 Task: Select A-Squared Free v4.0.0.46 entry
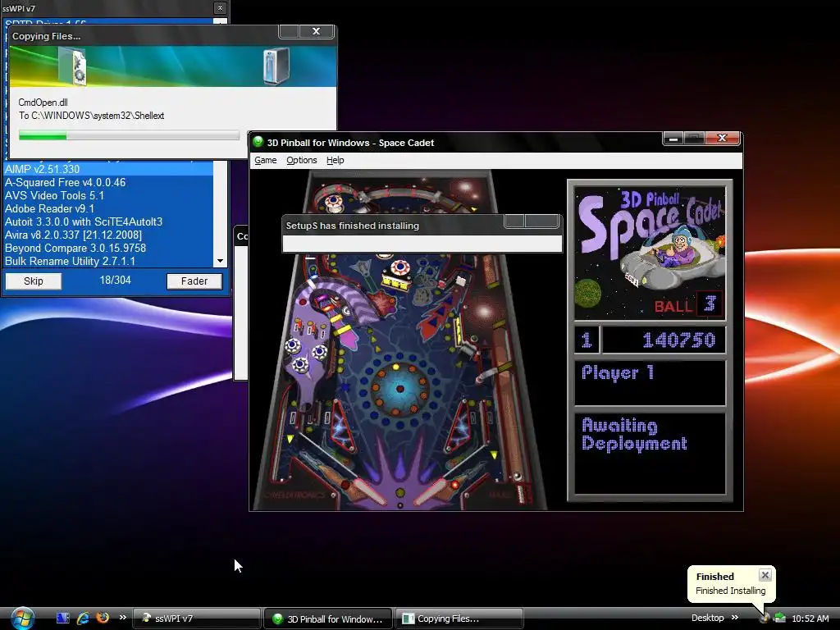click(x=109, y=182)
